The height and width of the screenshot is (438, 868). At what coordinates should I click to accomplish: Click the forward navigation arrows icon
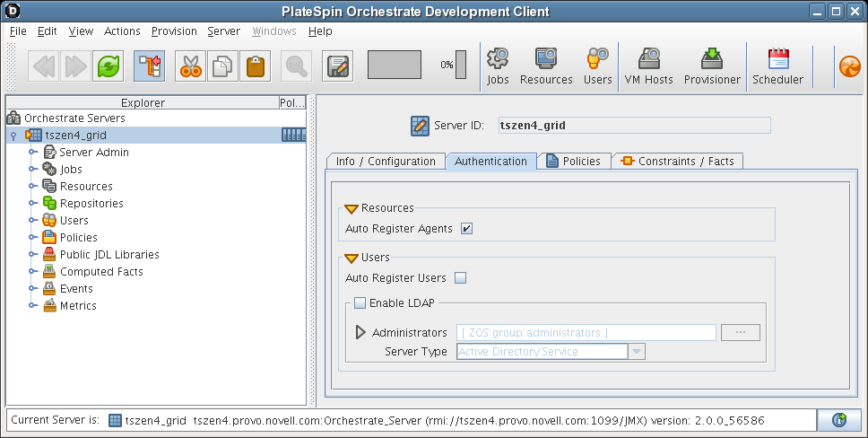coord(76,66)
